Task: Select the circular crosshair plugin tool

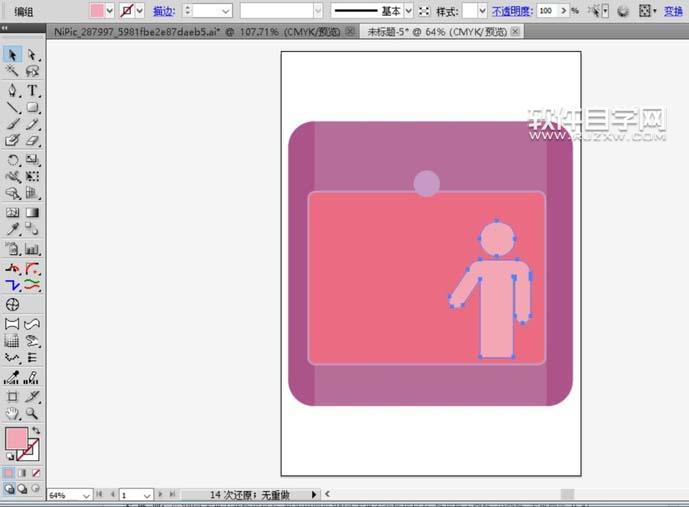Action: 12,304
